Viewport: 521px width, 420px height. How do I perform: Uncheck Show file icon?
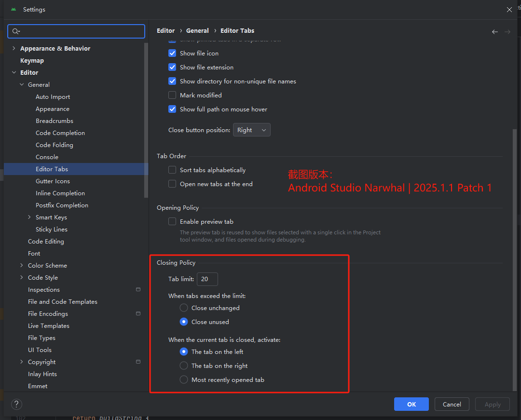pyautogui.click(x=172, y=53)
